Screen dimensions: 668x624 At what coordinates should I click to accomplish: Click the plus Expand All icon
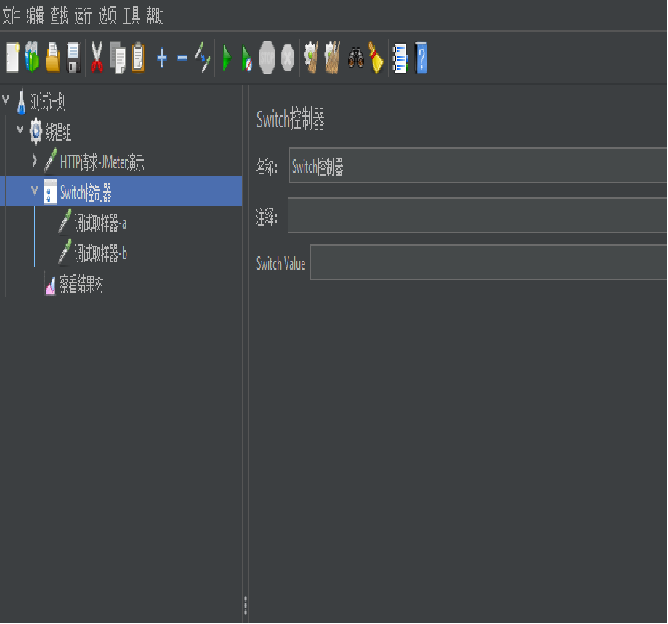(x=161, y=58)
